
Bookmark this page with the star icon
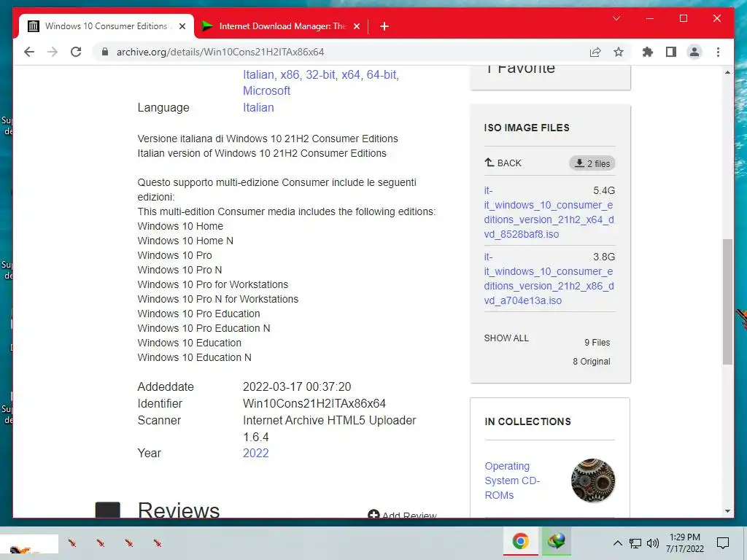coord(619,52)
